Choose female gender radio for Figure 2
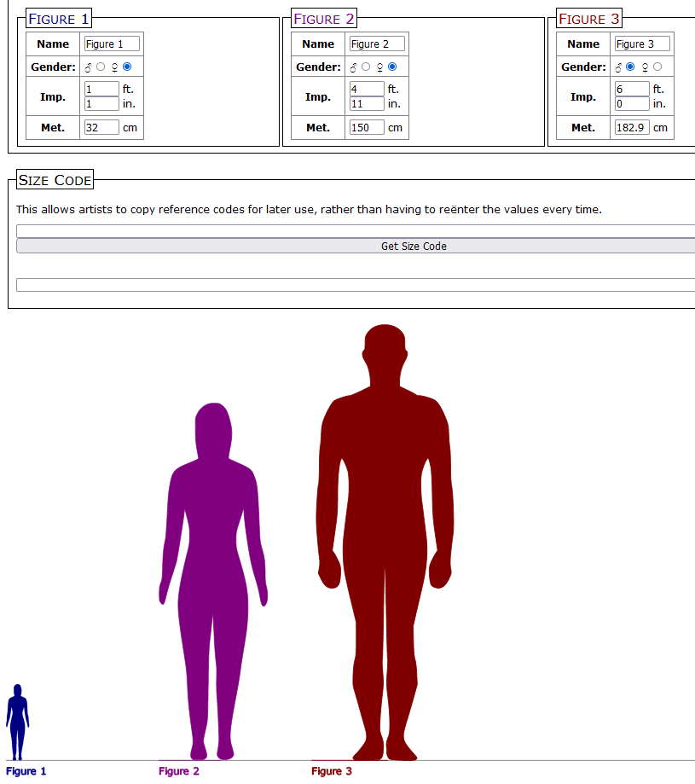 coord(392,67)
